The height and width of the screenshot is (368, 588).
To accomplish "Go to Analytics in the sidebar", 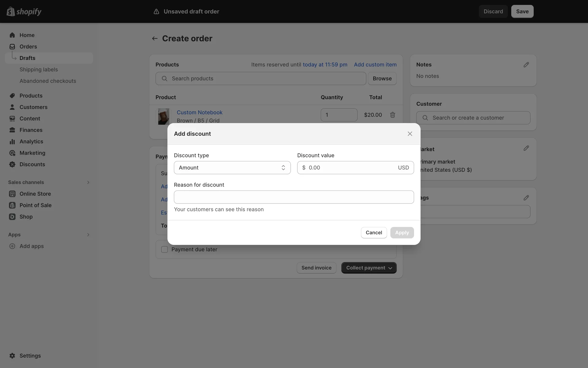I will [x=31, y=141].
